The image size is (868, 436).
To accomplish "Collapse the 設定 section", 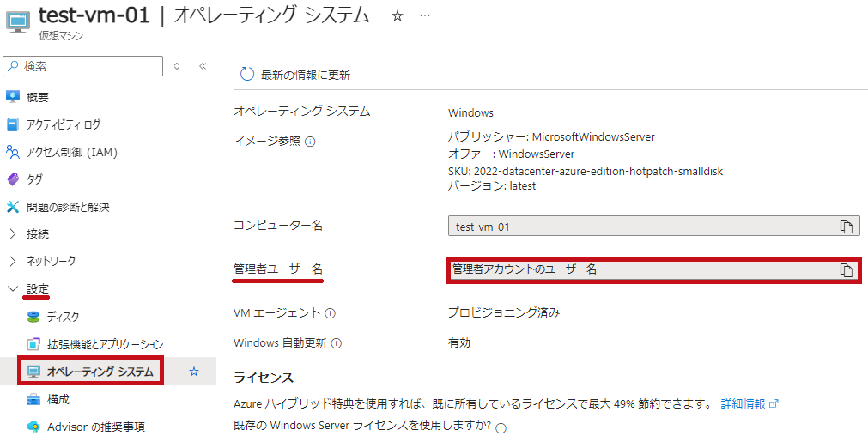I will coord(13,289).
